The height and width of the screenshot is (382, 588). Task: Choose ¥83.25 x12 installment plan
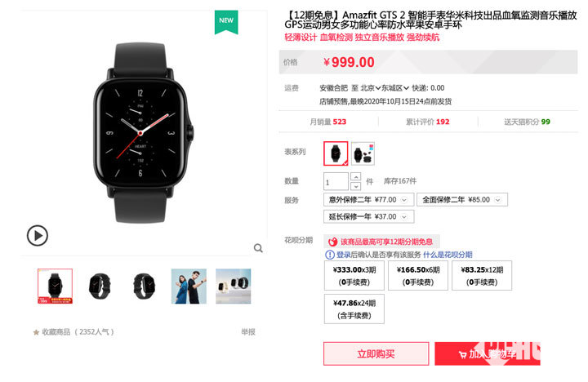[x=482, y=276]
